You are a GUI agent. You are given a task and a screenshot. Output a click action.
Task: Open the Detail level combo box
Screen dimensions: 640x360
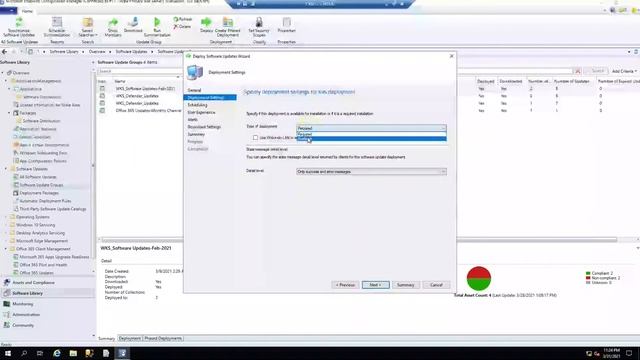371,171
